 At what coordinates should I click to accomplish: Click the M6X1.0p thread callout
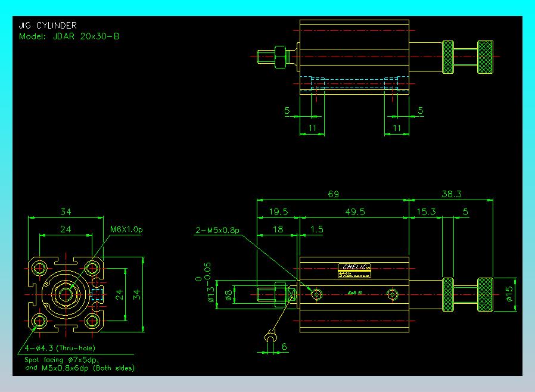126,229
